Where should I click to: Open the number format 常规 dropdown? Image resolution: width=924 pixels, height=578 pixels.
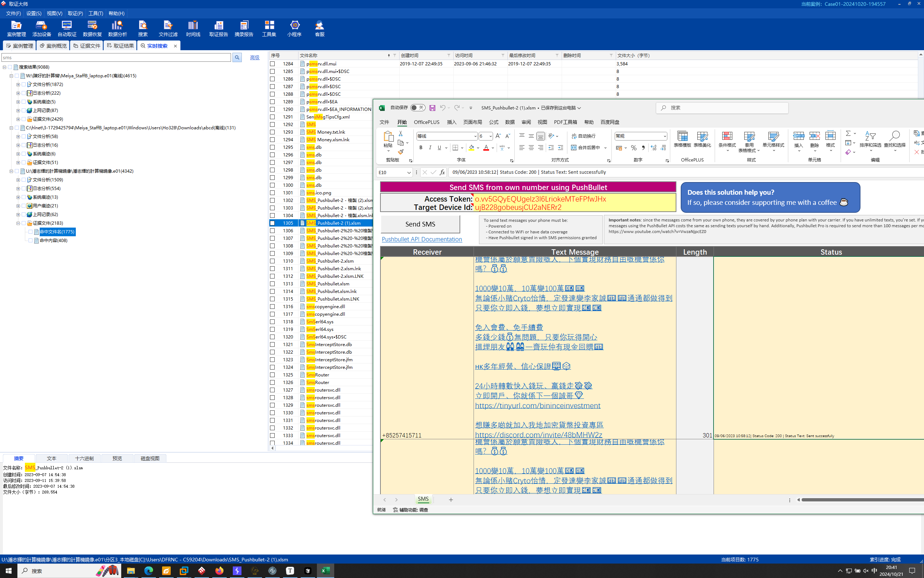pyautogui.click(x=664, y=136)
